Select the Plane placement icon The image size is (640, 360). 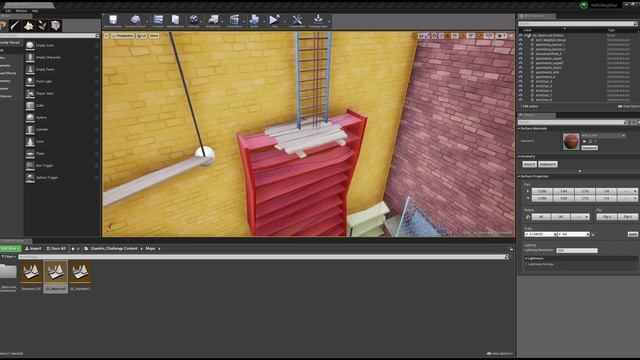click(30, 153)
